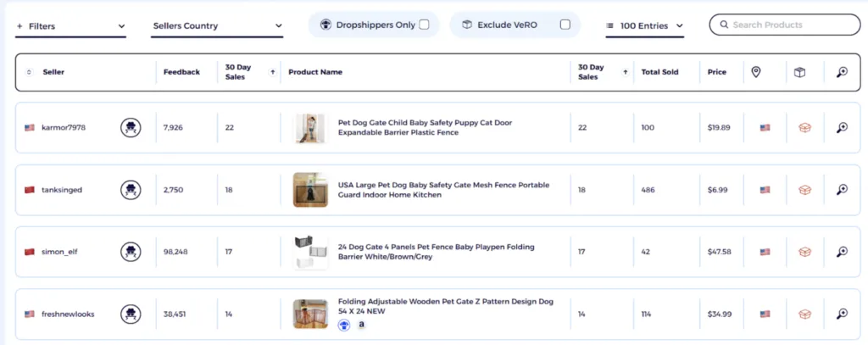The height and width of the screenshot is (345, 868).
Task: Click feedback value 38,451
Action: (175, 314)
